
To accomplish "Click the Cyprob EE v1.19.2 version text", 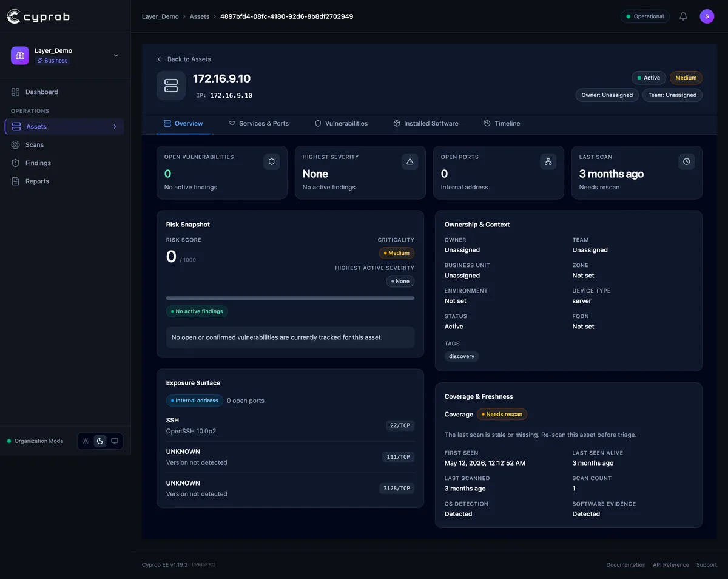I will tap(165, 565).
